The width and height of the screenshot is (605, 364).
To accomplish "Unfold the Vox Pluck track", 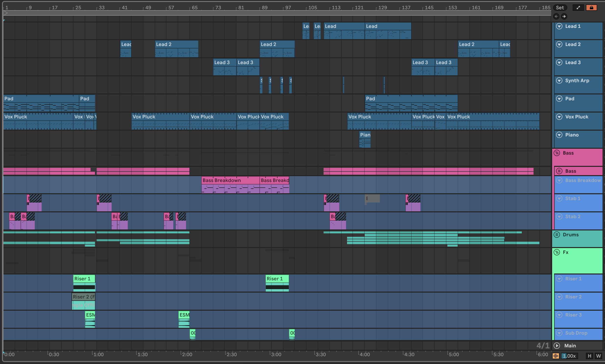I will click(559, 117).
